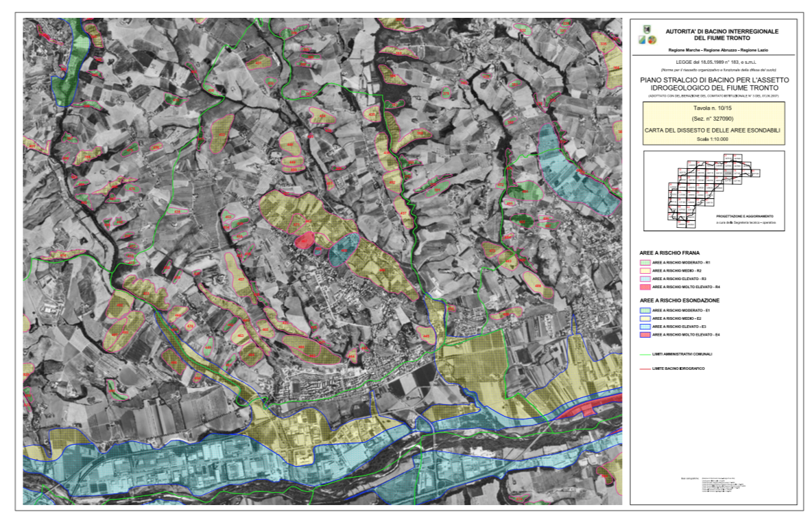Click the red landslide polygon in map center

coord(304,240)
